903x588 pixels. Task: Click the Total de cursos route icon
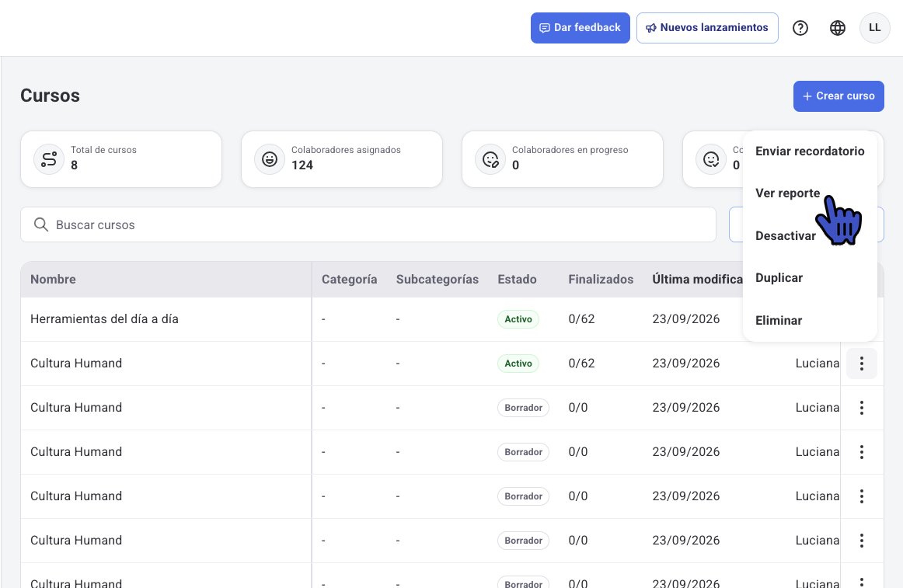tap(49, 159)
